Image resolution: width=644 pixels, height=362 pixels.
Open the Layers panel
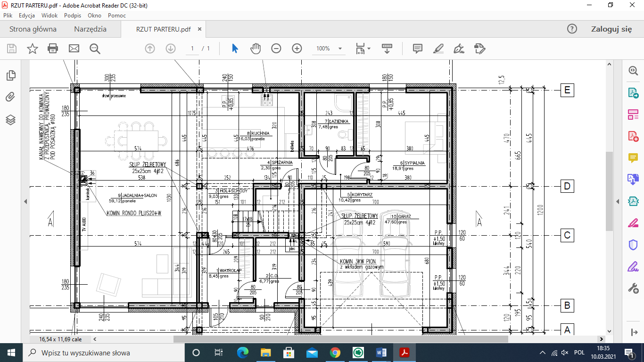10,120
